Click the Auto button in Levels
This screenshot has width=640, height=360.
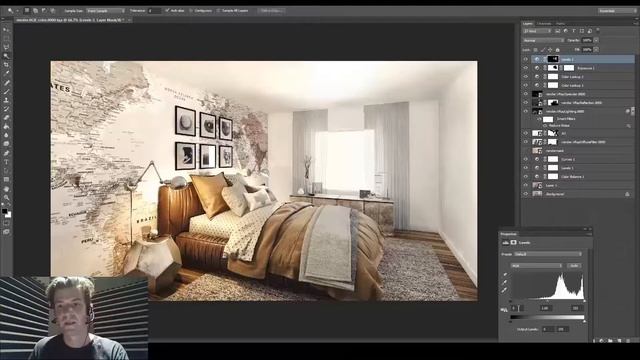coord(574,266)
